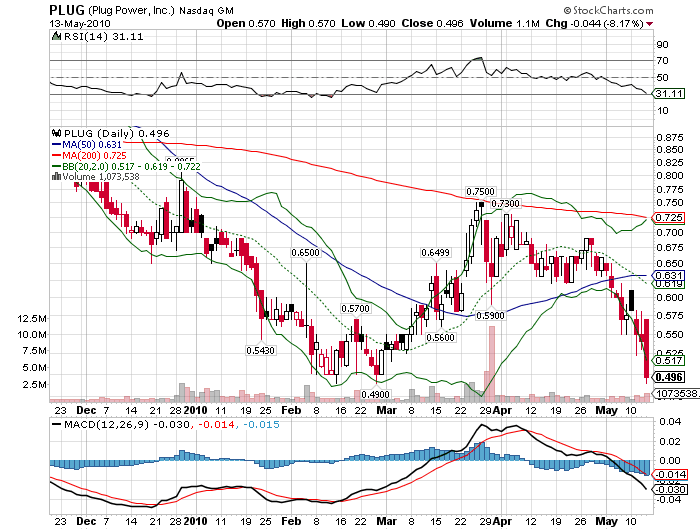
Task: Select the red MA(200) line swatch in legend
Action: pos(56,155)
